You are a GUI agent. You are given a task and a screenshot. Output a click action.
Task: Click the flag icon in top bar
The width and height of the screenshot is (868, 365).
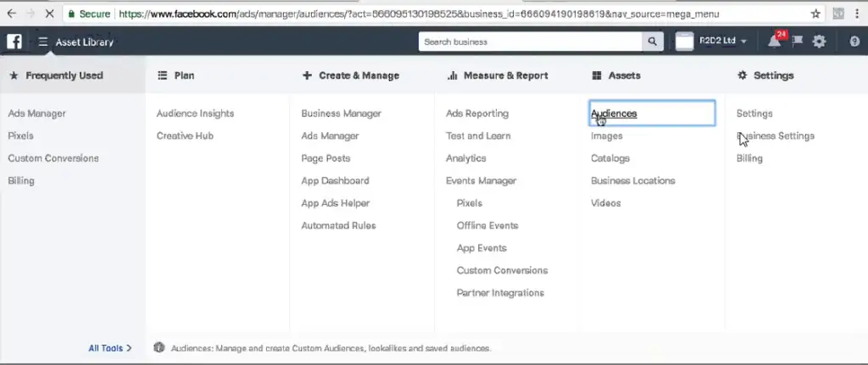point(798,41)
